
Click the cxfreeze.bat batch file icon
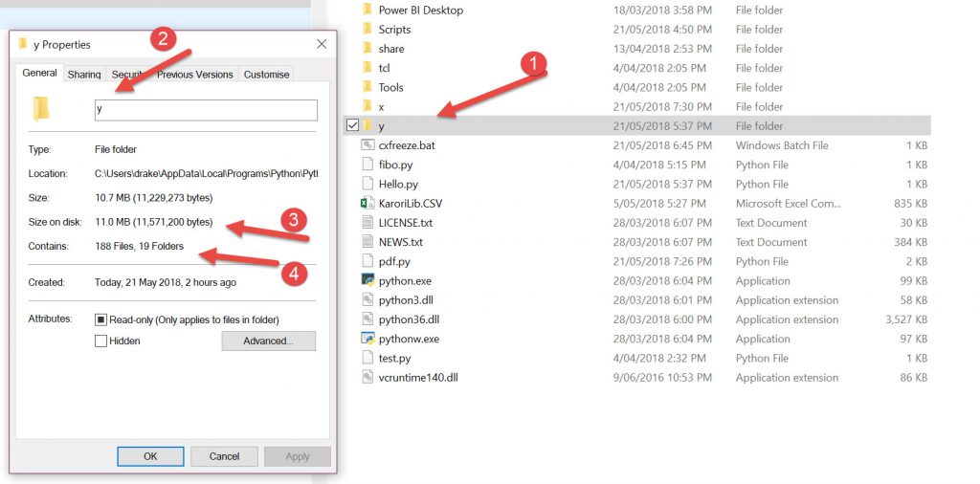coord(367,145)
